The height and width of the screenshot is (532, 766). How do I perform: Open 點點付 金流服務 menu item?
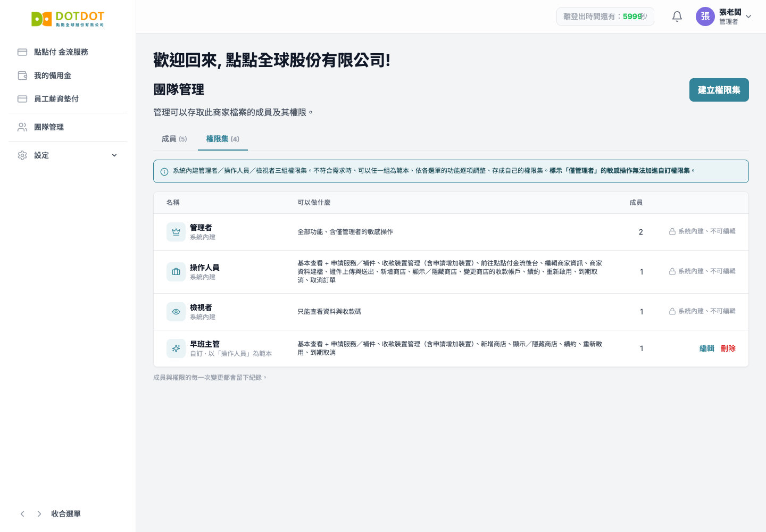click(68, 52)
